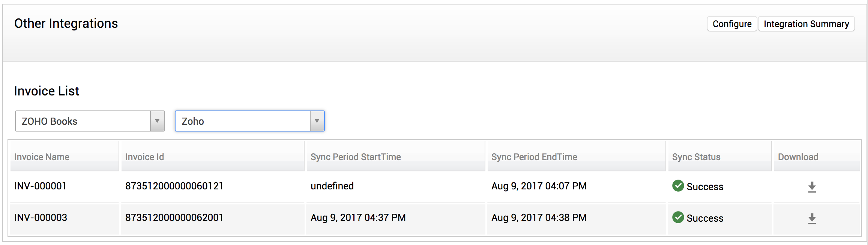The image size is (868, 245).
Task: Click Sync Period StartTime column header
Action: [356, 157]
